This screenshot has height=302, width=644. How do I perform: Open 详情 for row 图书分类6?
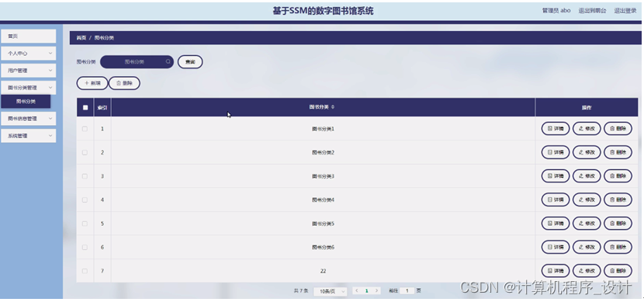[556, 247]
